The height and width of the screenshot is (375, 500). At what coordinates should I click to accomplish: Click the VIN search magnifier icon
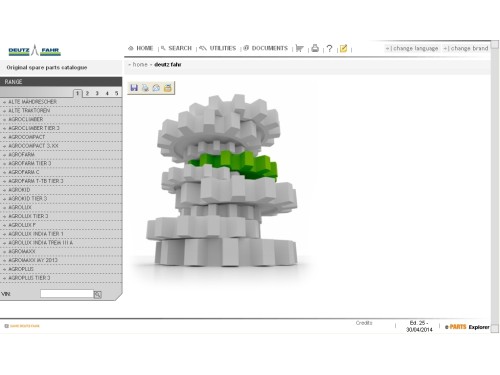[x=97, y=294]
